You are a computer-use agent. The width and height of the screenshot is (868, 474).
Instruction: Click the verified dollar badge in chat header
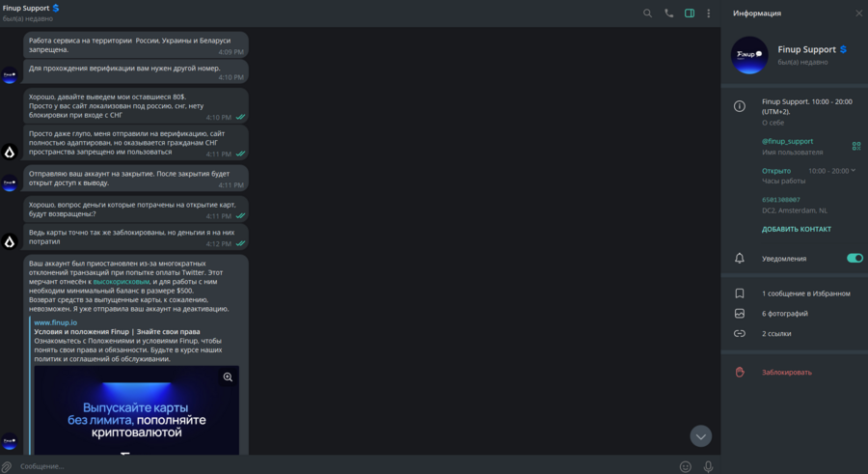tap(56, 9)
